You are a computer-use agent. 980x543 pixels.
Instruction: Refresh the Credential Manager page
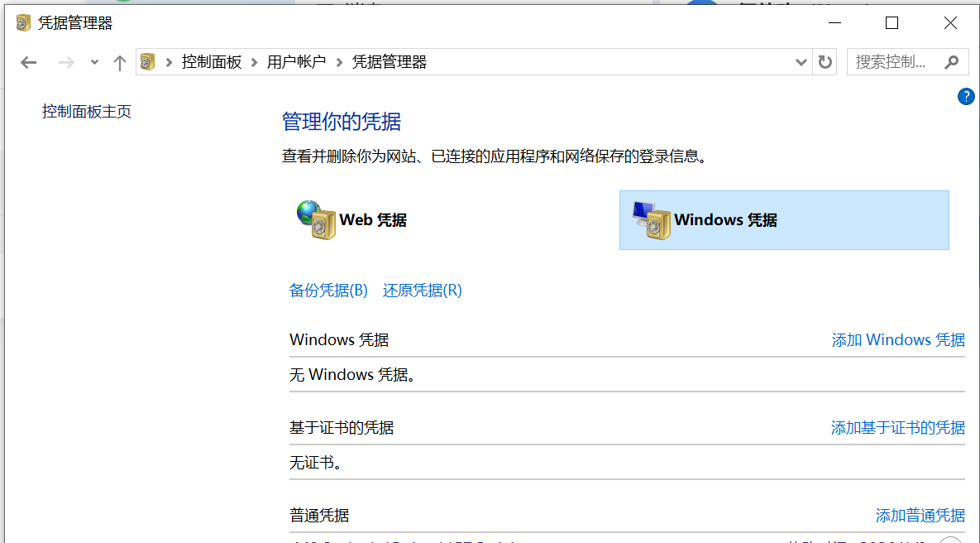pos(825,62)
